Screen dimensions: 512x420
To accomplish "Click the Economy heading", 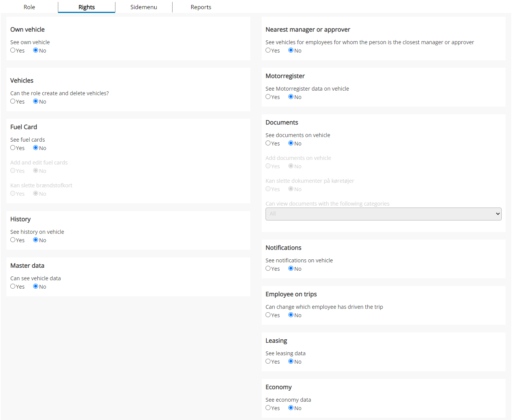I will [x=278, y=387].
